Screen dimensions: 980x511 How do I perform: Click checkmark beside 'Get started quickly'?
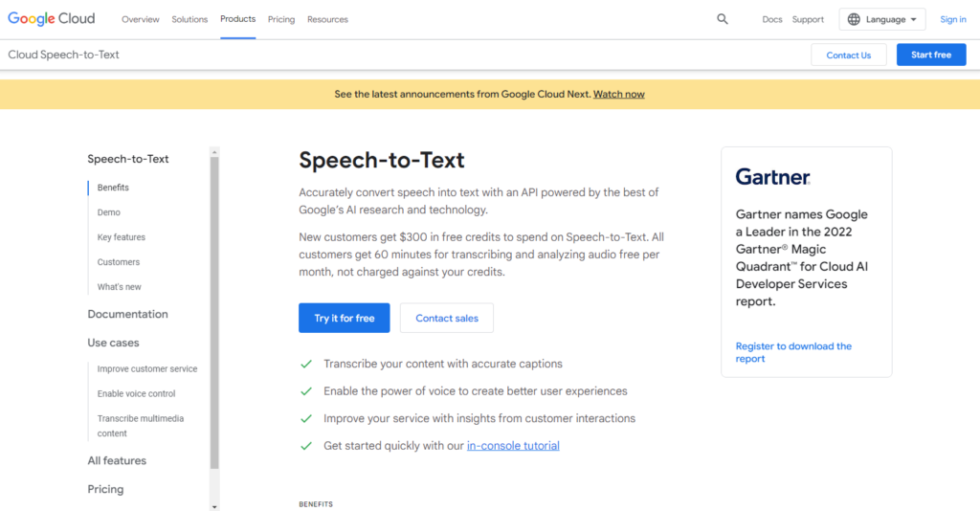[306, 446]
